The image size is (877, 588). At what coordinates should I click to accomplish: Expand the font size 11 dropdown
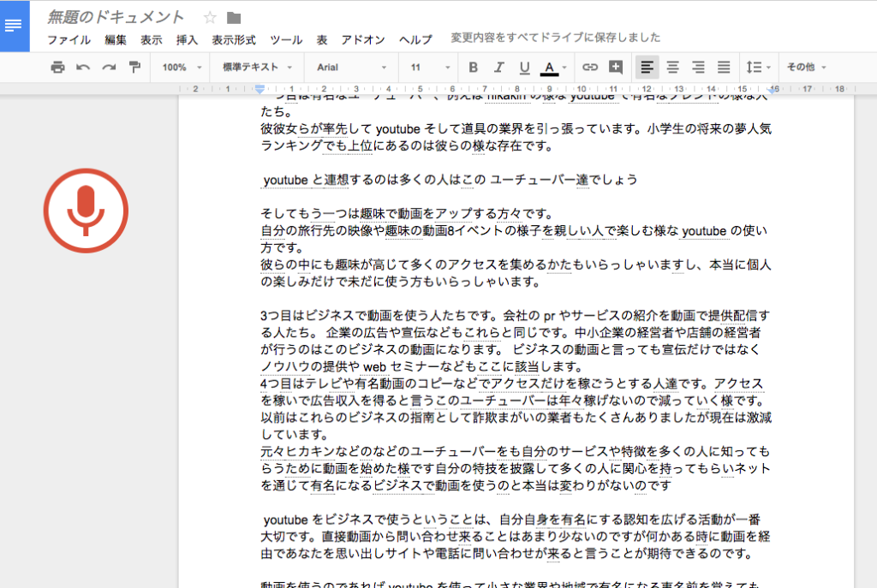(428, 67)
